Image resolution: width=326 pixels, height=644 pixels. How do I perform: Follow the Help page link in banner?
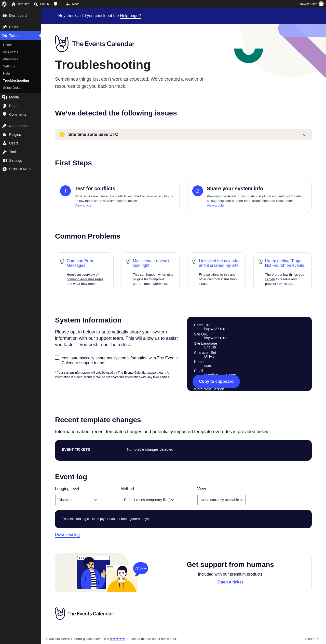point(130,16)
